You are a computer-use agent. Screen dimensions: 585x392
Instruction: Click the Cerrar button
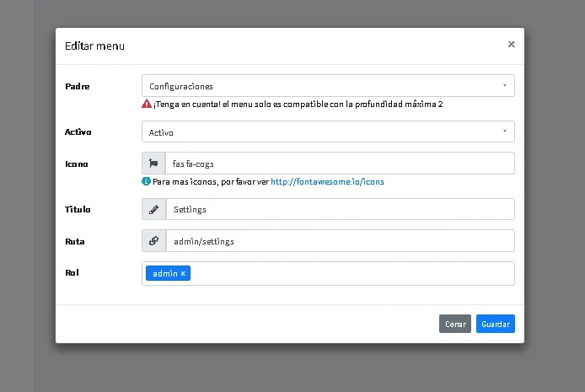[x=455, y=324]
